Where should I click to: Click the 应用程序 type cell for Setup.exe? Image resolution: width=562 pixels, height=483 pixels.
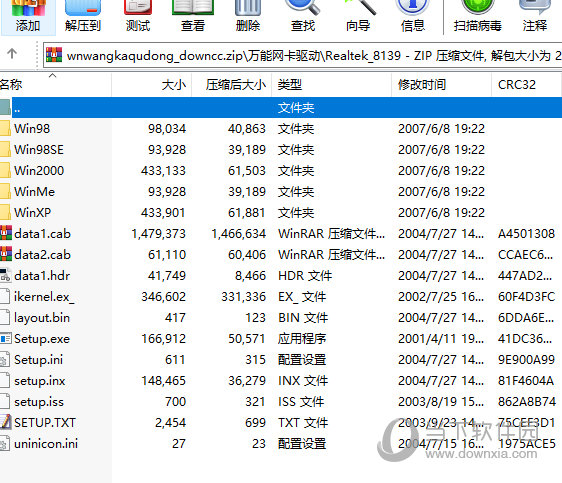tap(302, 339)
